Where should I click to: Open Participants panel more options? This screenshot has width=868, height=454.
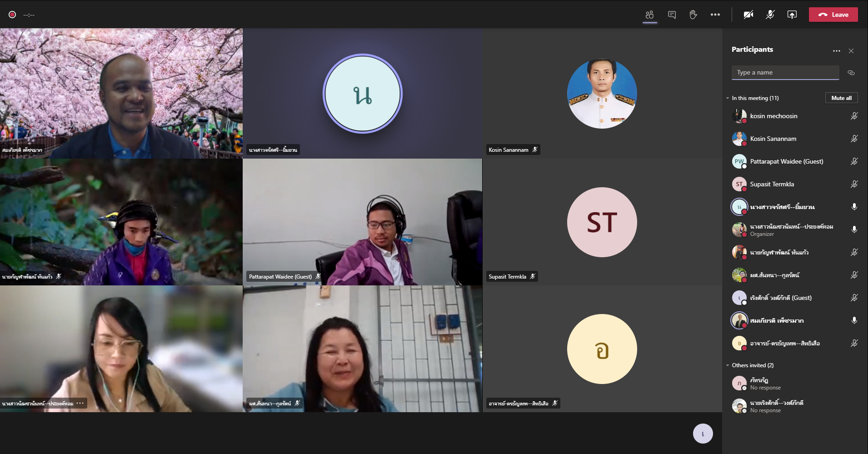[x=836, y=51]
